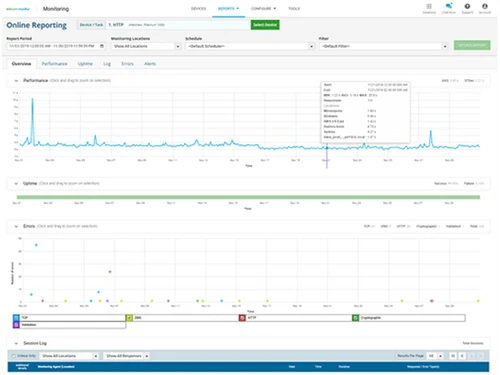Open the Results Per Page dropdown
500x375 pixels.
435,356
